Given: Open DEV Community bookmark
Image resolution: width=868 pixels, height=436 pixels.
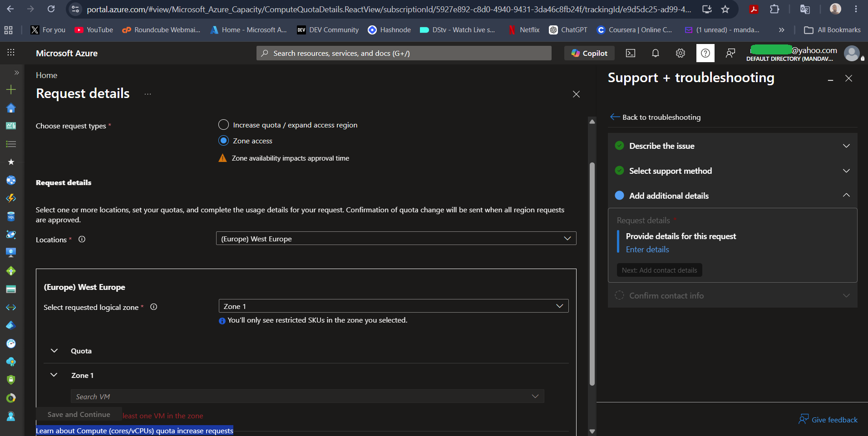Looking at the screenshot, I should [328, 30].
